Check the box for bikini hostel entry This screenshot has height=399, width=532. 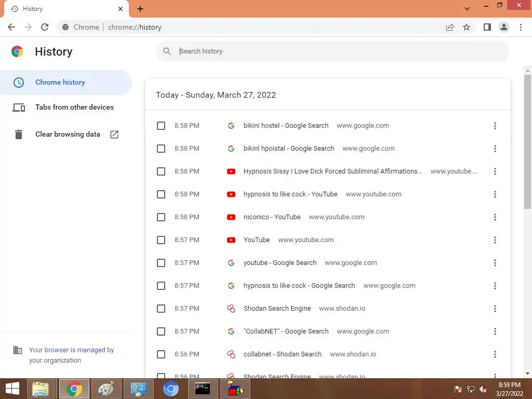tap(161, 126)
